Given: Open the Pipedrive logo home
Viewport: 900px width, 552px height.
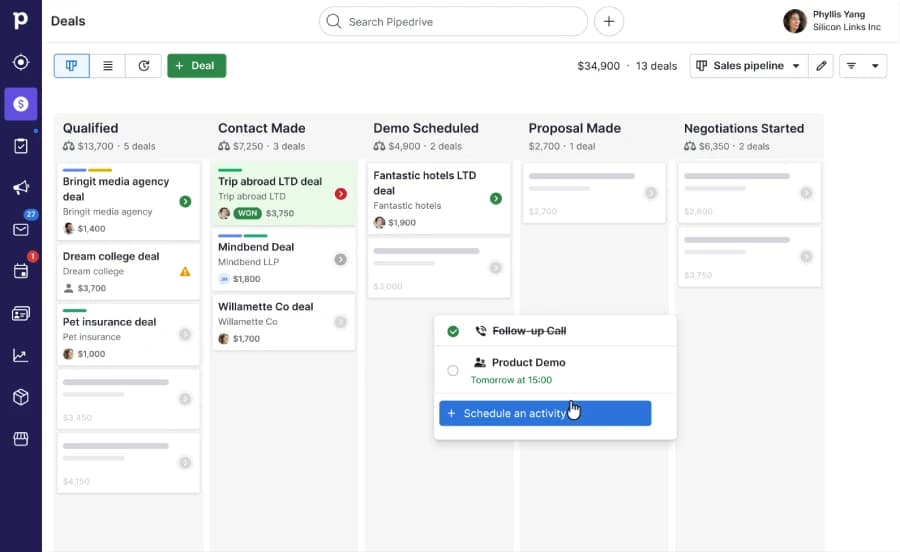Looking at the screenshot, I should click(x=21, y=20).
